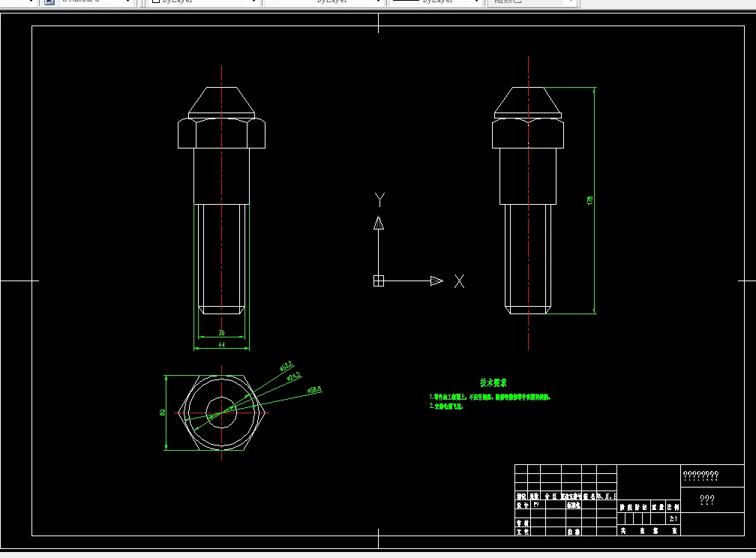Select the 分区 header in title block
The image size is (756, 558).
point(551,496)
